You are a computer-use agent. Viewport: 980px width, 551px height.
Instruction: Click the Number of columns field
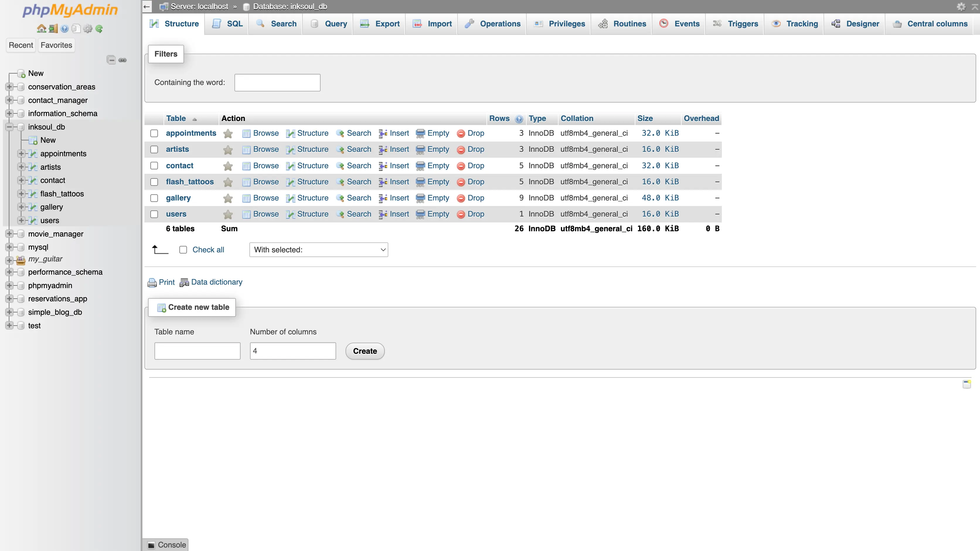click(x=293, y=351)
